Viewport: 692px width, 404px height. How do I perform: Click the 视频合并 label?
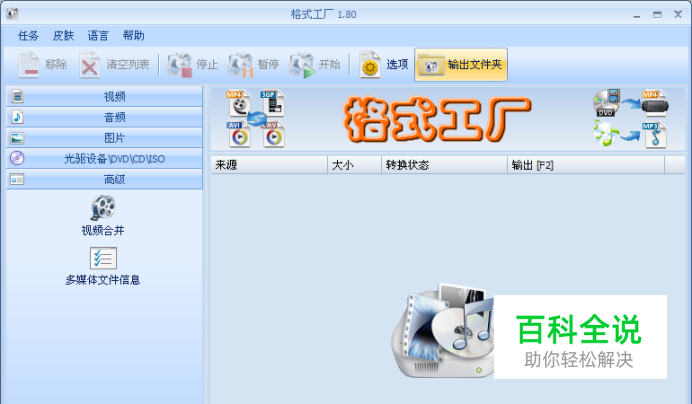(x=103, y=230)
